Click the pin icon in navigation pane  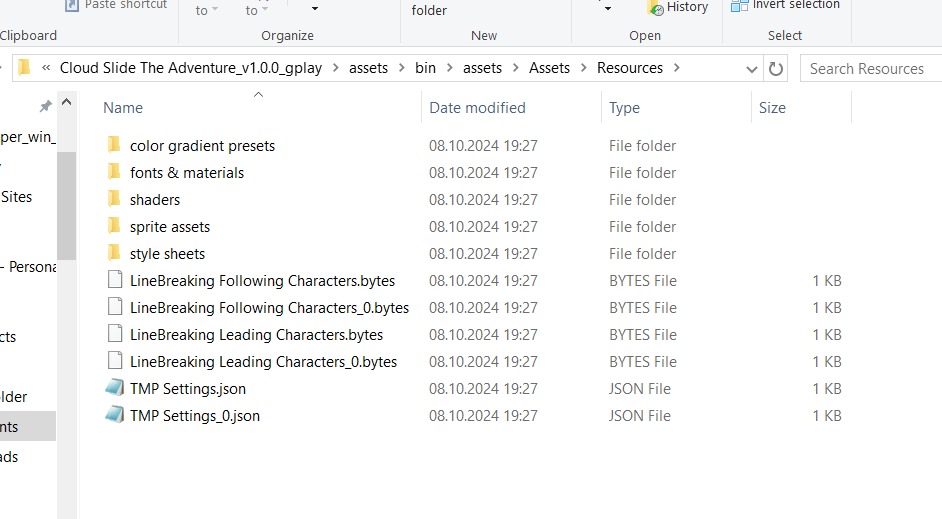(45, 106)
